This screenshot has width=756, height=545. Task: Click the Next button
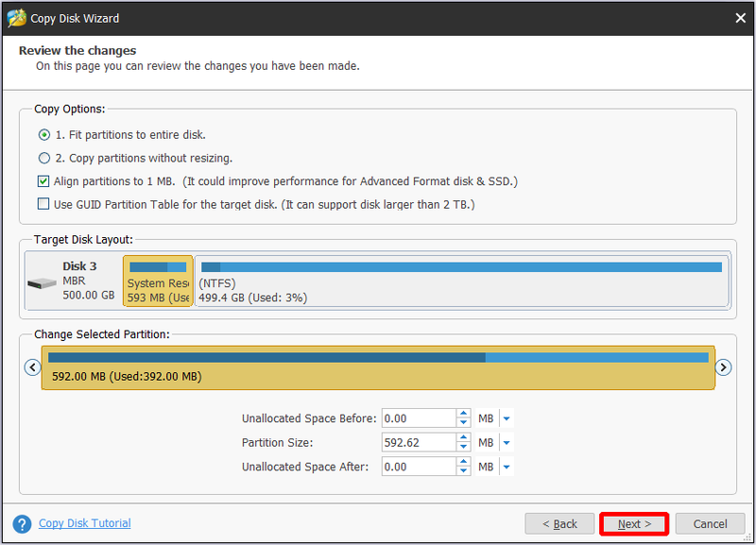click(634, 524)
